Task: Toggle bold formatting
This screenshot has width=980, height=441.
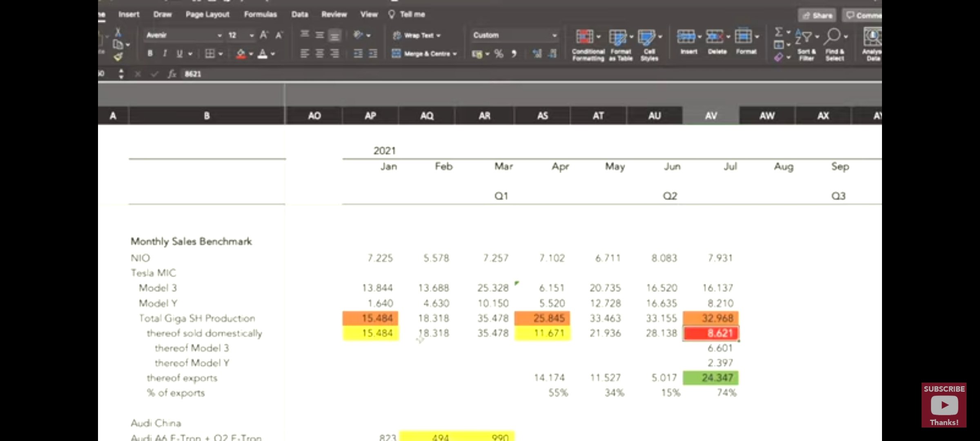Action: coord(150,53)
